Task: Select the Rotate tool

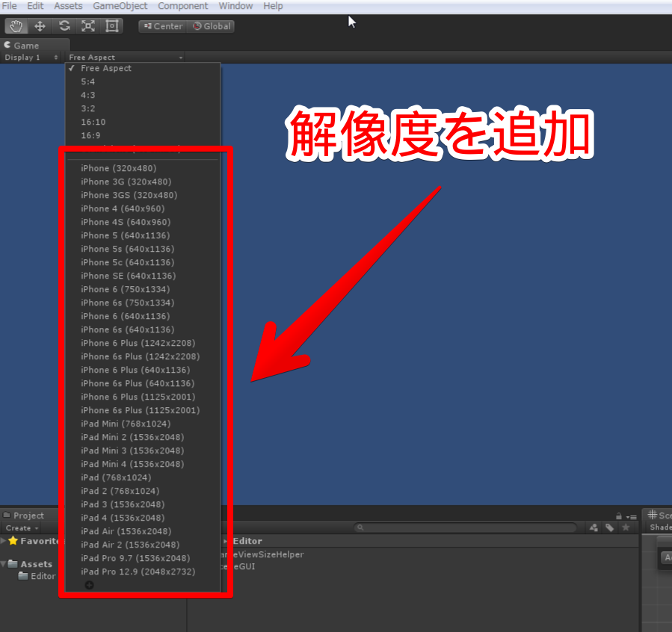Action: point(64,26)
